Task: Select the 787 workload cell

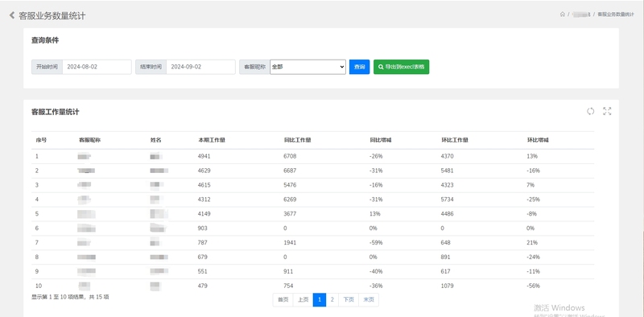Action: 203,243
